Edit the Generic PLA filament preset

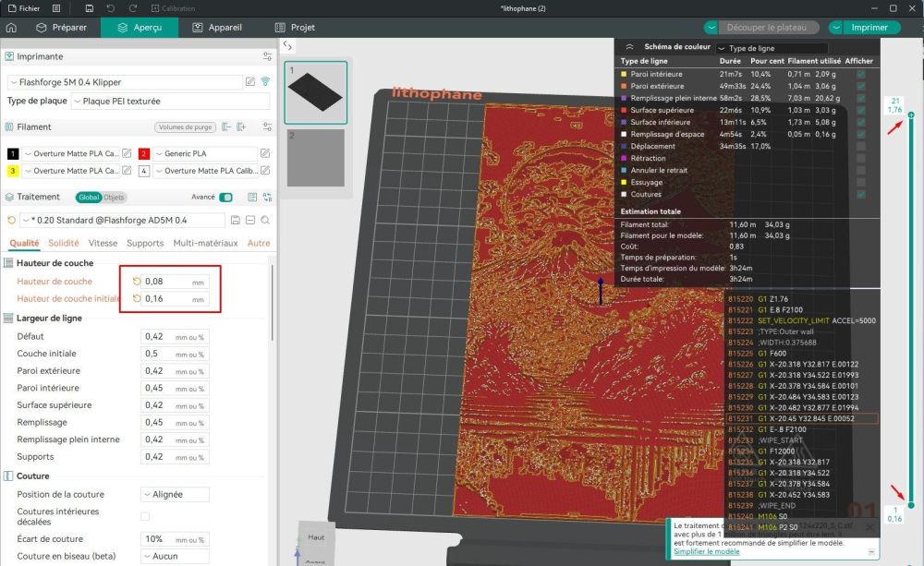[x=265, y=153]
